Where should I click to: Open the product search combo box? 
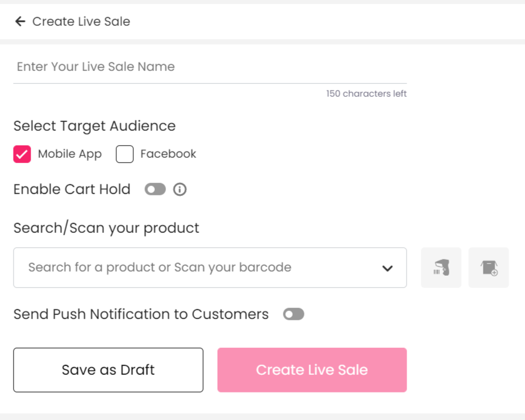click(x=210, y=267)
